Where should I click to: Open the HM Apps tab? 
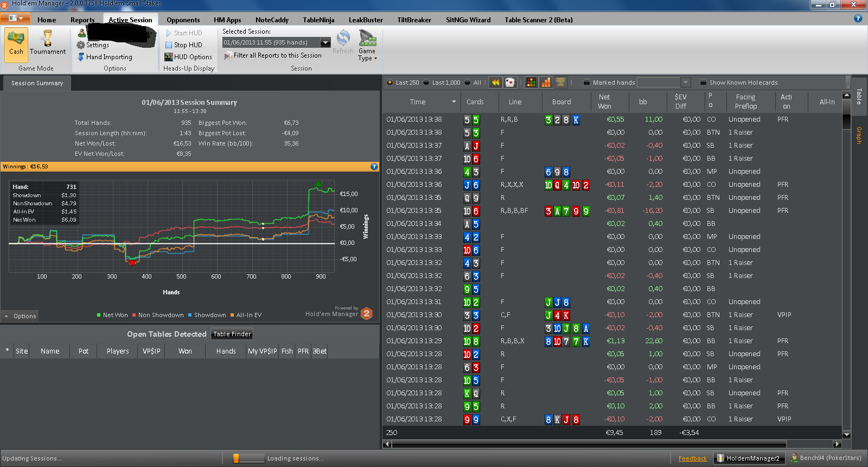pyautogui.click(x=227, y=20)
